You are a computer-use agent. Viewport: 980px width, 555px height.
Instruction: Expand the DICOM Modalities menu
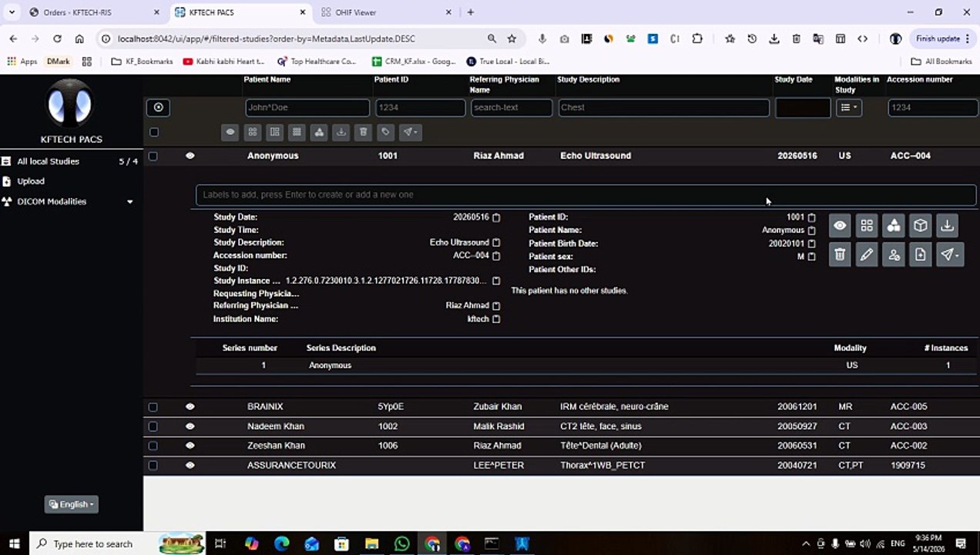point(72,201)
